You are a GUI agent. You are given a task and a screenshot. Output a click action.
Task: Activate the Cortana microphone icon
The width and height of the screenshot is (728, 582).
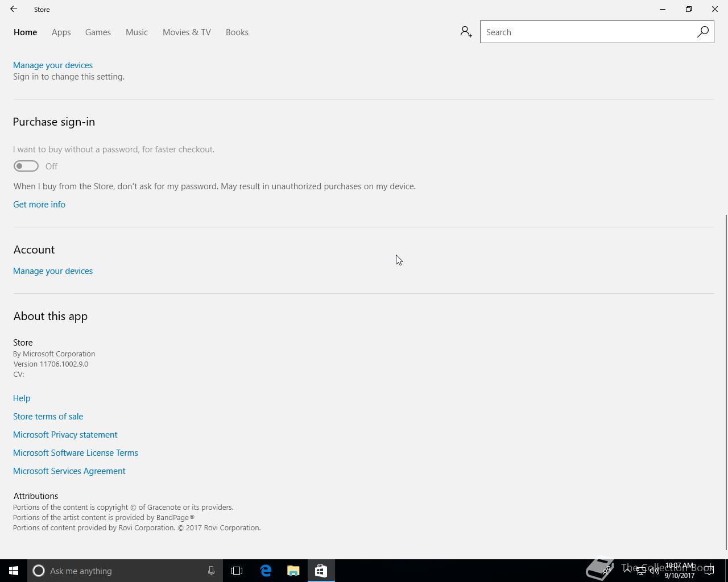click(211, 571)
